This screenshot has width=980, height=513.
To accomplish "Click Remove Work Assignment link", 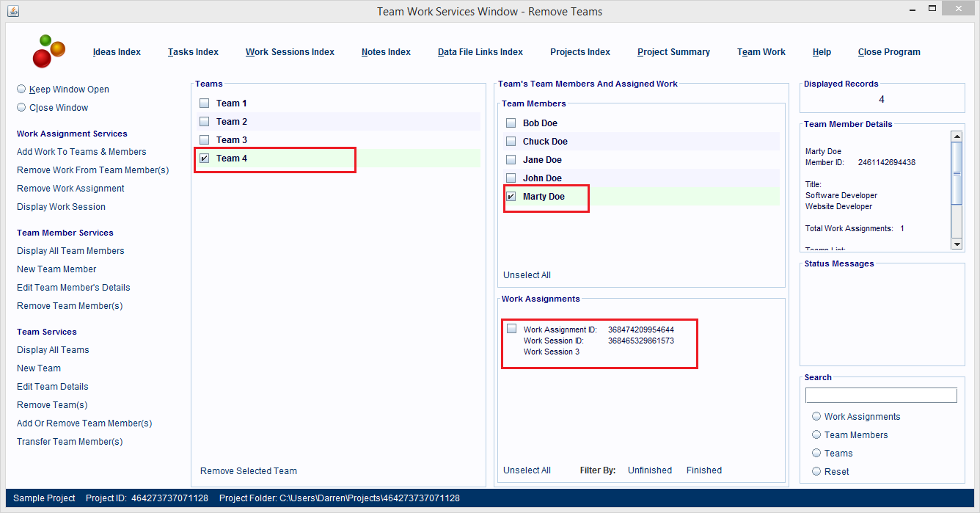I will [70, 189].
